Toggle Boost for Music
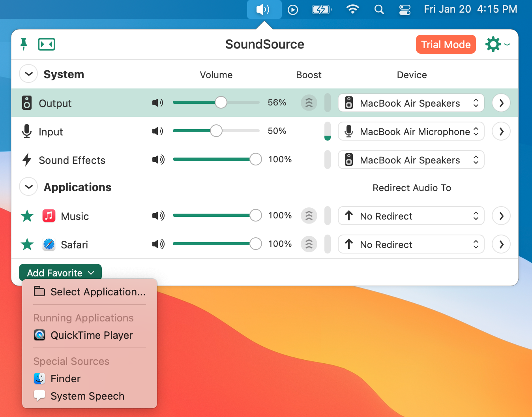 pyautogui.click(x=309, y=216)
